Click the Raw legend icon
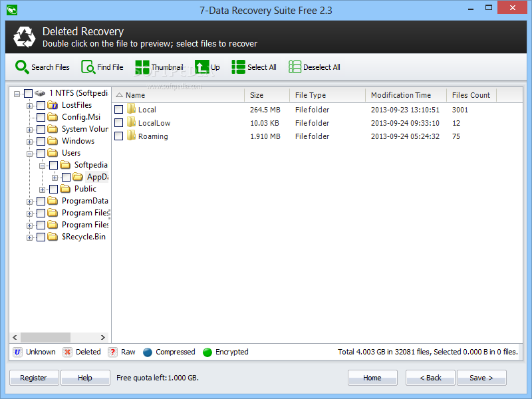The height and width of the screenshot is (399, 532). click(x=112, y=352)
